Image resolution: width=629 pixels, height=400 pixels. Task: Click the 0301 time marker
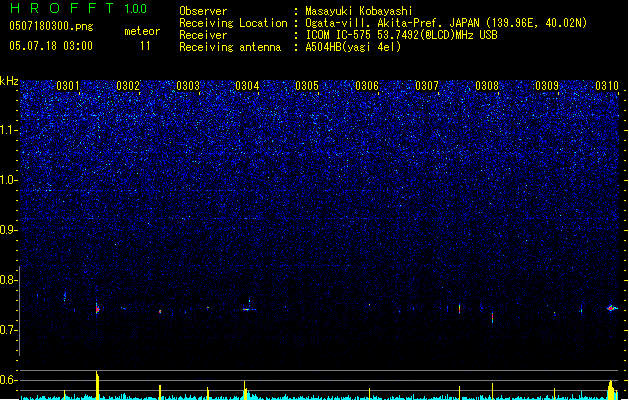pyautogui.click(x=68, y=86)
